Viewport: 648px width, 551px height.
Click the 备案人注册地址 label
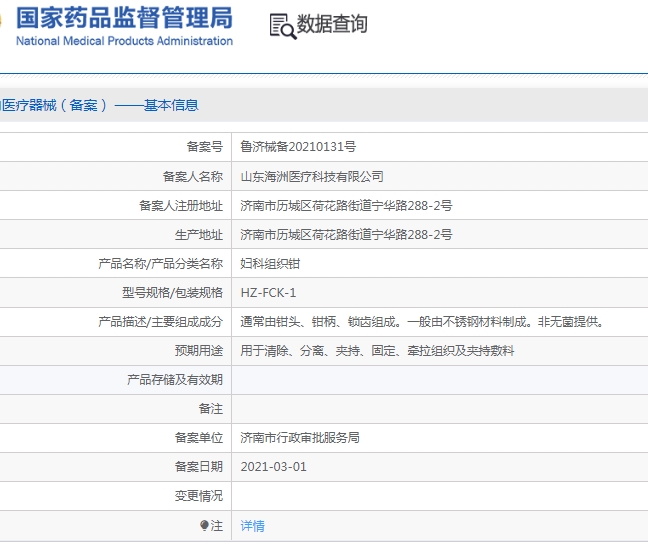pyautogui.click(x=181, y=205)
